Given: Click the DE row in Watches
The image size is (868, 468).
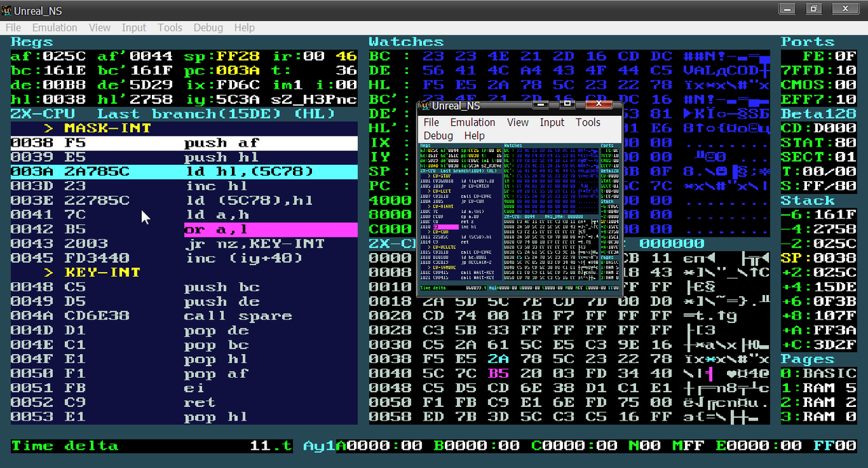Looking at the screenshot, I should pyautogui.click(x=569, y=71).
